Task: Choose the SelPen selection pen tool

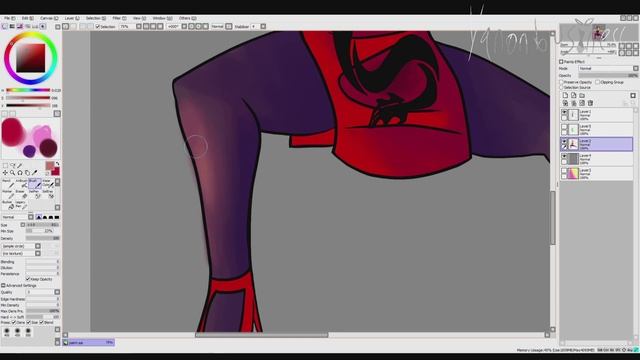Action: point(35,194)
